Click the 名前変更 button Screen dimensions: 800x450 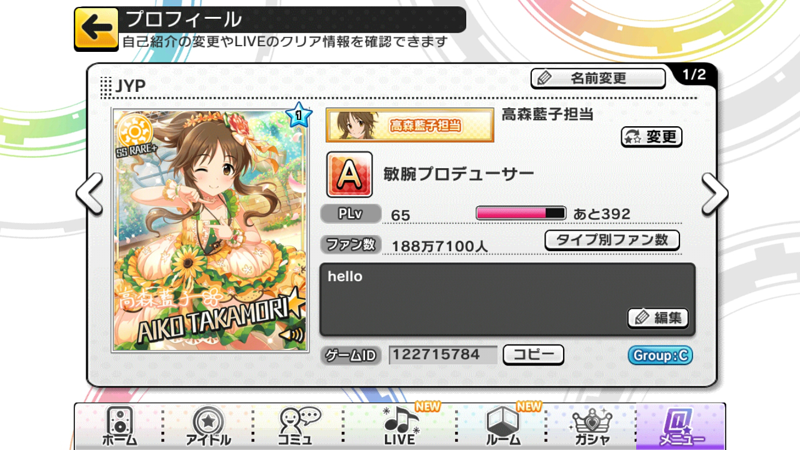coord(598,79)
